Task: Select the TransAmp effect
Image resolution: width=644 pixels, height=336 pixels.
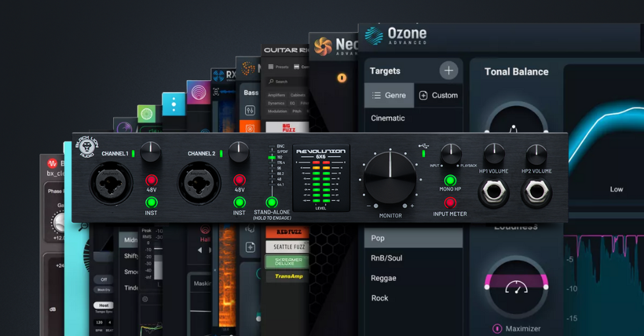Action: [x=287, y=276]
